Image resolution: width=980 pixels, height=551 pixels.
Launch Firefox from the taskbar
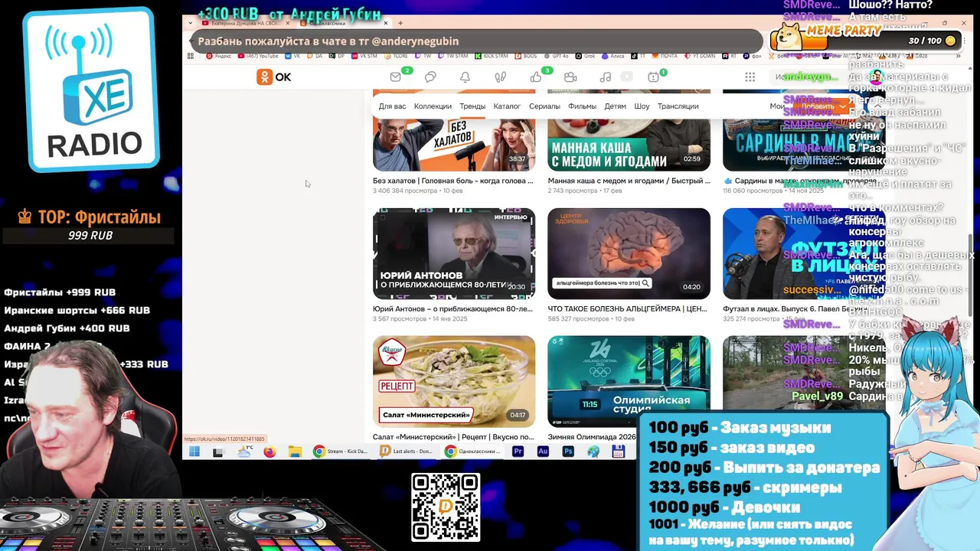[x=269, y=452]
